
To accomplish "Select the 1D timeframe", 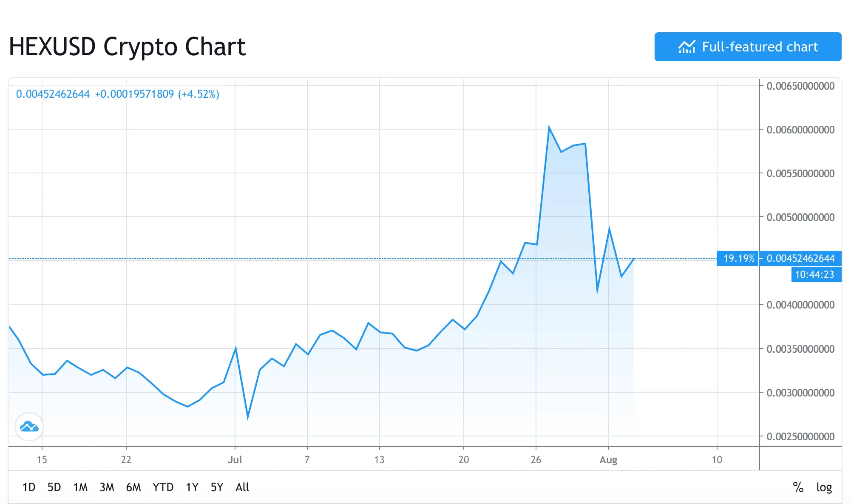I will (30, 487).
